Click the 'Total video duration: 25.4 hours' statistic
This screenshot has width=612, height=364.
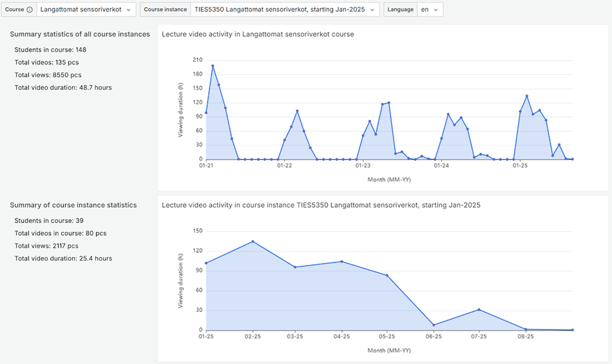(63, 258)
